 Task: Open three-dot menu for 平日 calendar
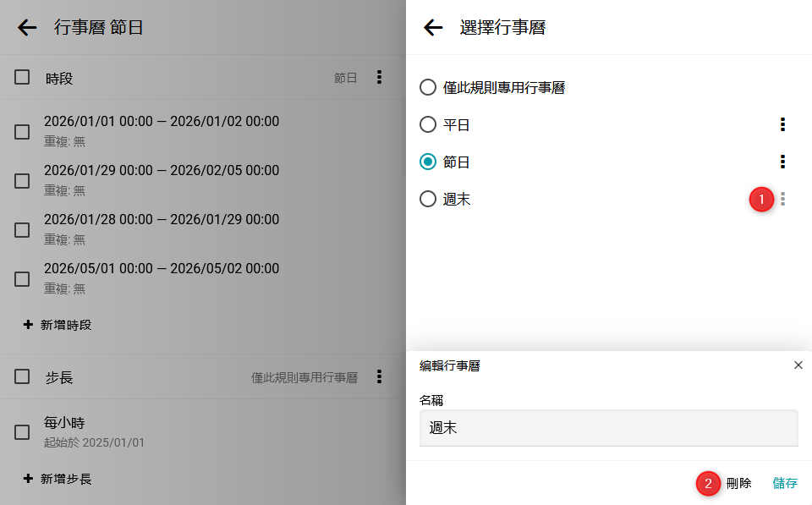[x=782, y=124]
